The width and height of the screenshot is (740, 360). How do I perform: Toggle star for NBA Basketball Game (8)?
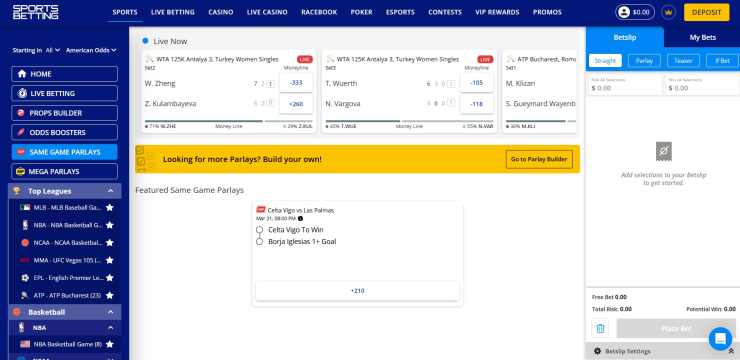[x=109, y=344]
